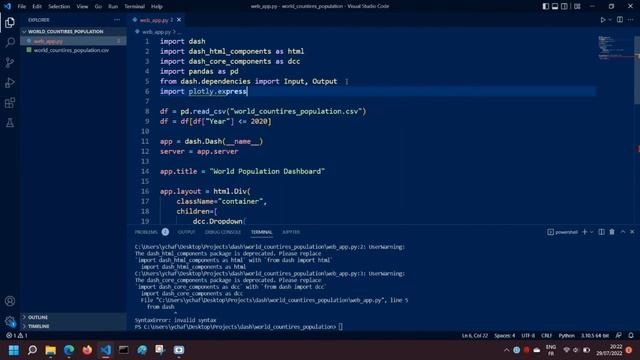Click the feedback icon in status bar
640x360 pixels.
pyautogui.click(x=619, y=336)
